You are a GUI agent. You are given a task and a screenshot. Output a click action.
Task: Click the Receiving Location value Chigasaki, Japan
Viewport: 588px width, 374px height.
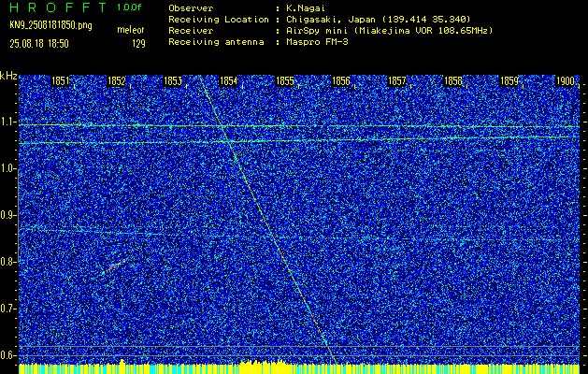[330, 20]
